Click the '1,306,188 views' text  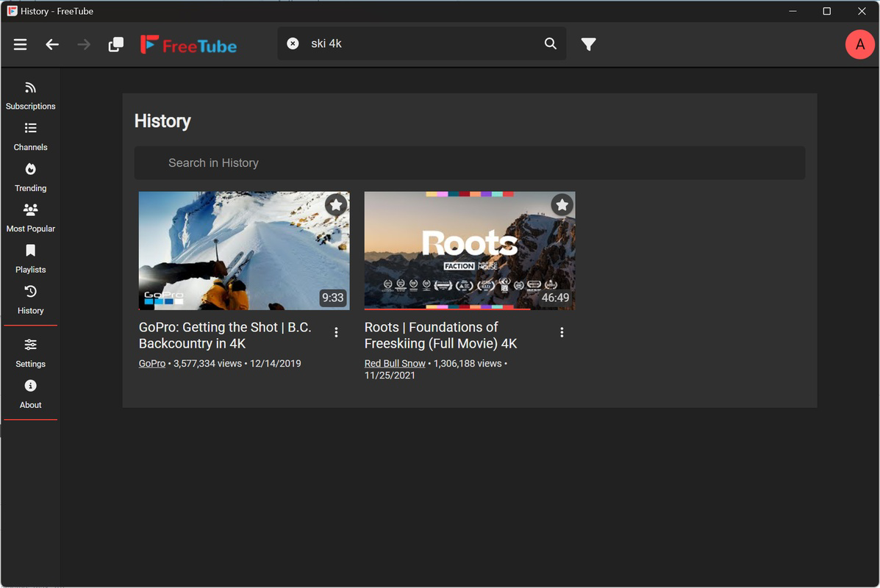click(467, 364)
